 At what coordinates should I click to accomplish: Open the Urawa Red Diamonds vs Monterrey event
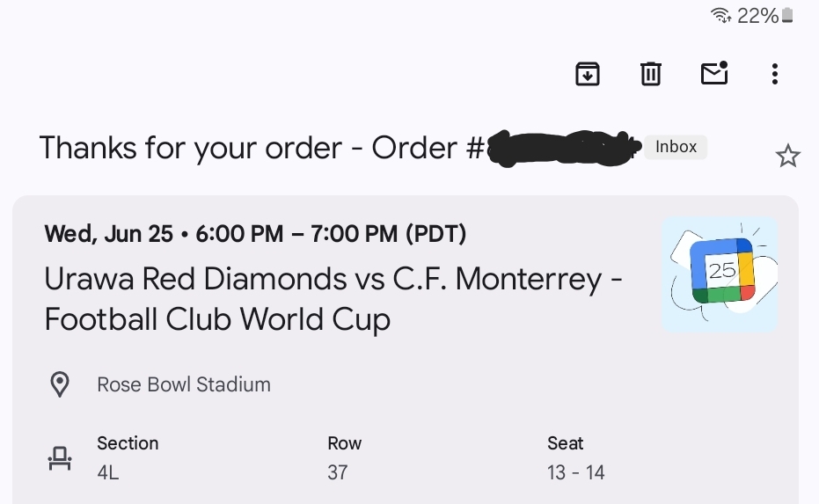(333, 299)
